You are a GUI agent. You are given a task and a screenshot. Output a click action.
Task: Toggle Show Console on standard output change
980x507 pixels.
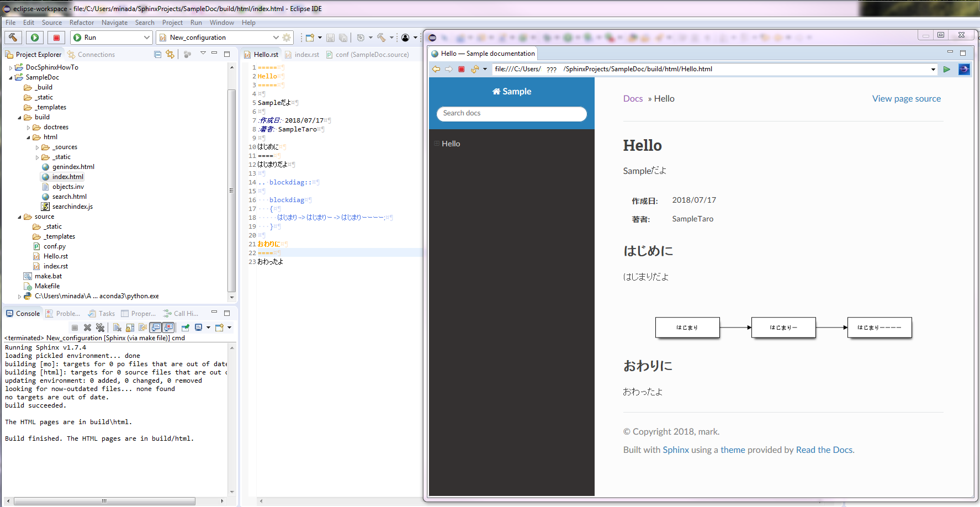coord(156,328)
